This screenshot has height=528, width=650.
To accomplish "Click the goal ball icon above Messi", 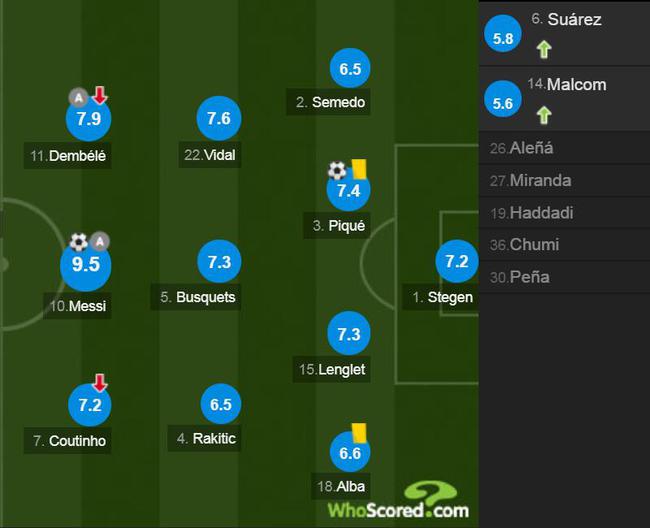I will [x=78, y=242].
